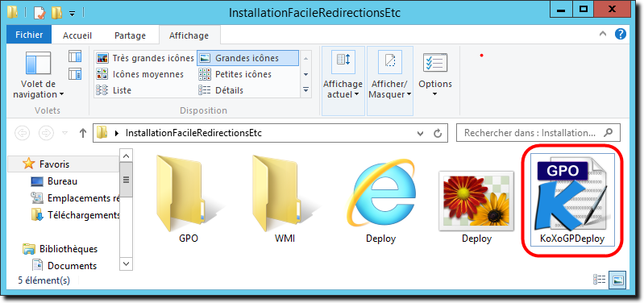Move the layout gallery up one row
The image size is (644, 303).
305,58
